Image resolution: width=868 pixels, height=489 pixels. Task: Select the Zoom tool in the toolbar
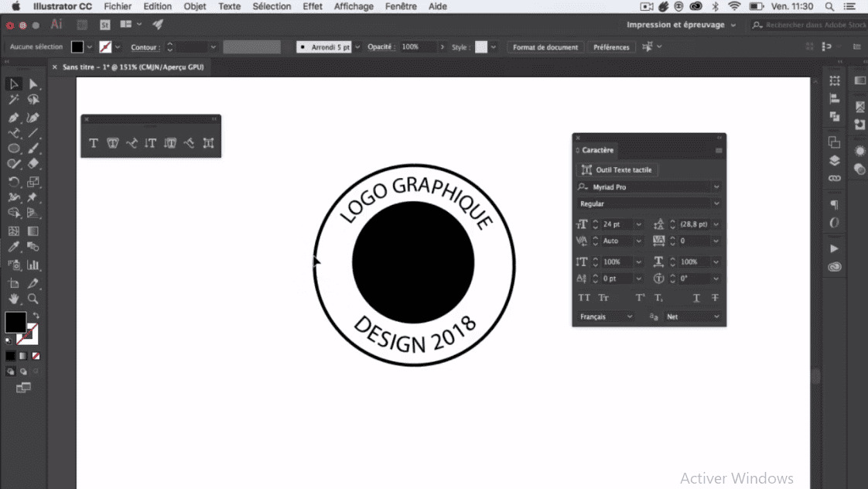pyautogui.click(x=32, y=297)
